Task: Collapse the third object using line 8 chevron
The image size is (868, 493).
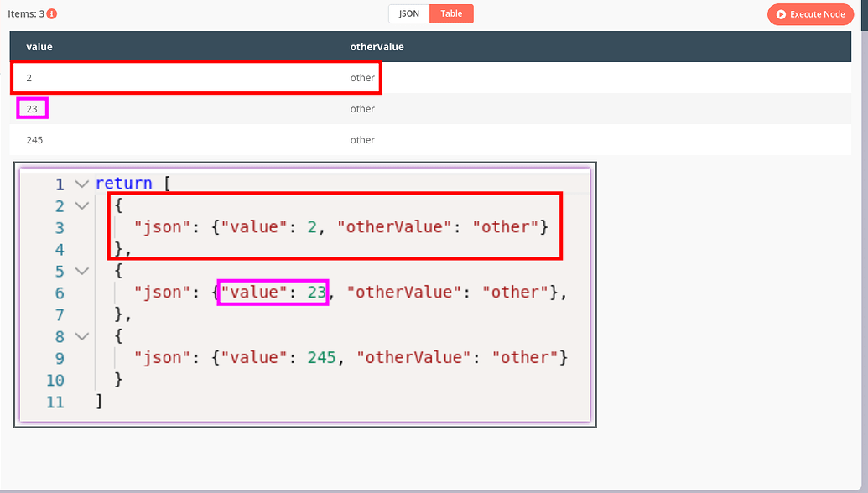Action: [x=80, y=335]
